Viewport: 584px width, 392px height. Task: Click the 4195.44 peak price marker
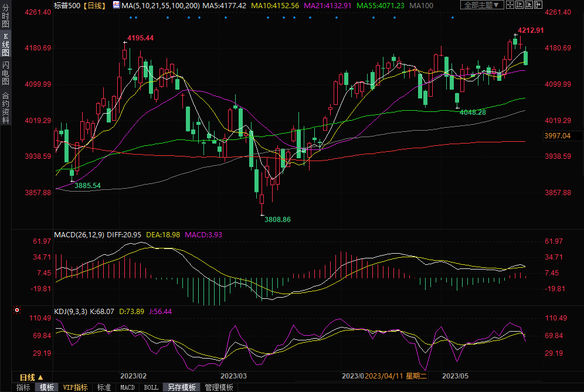coord(140,38)
